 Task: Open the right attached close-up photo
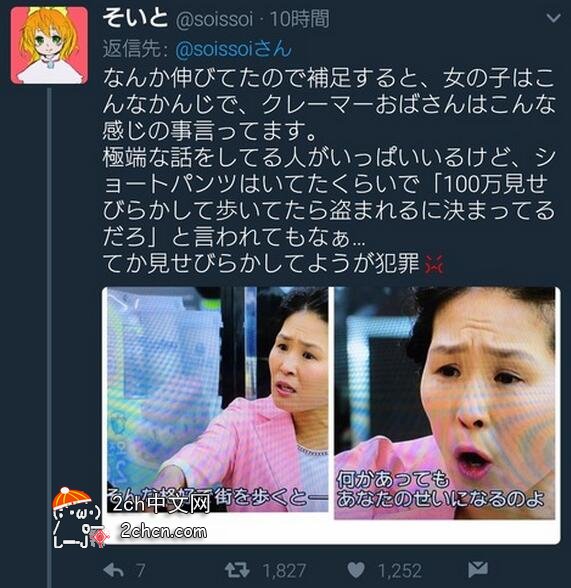pyautogui.click(x=445, y=403)
